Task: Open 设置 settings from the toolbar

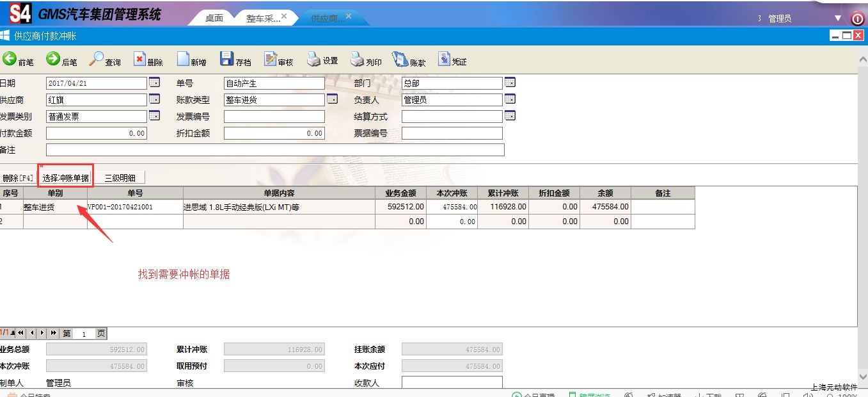Action: [314, 60]
